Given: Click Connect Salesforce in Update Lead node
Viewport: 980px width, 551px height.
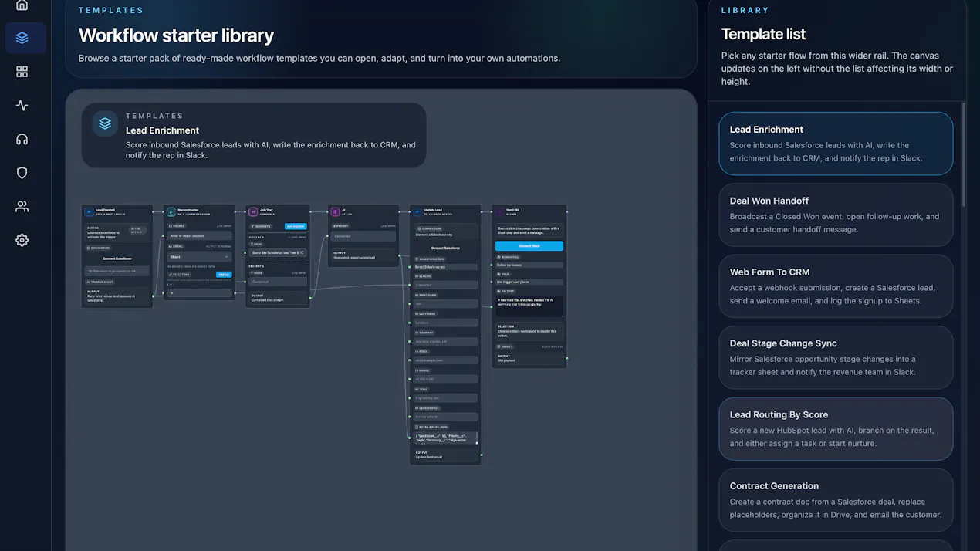Looking at the screenshot, I should [445, 248].
